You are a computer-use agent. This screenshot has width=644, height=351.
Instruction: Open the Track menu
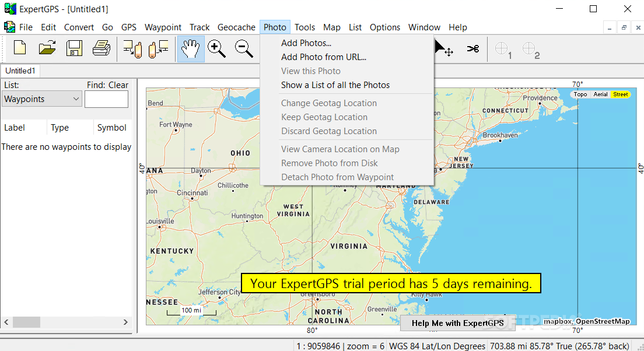(x=199, y=27)
